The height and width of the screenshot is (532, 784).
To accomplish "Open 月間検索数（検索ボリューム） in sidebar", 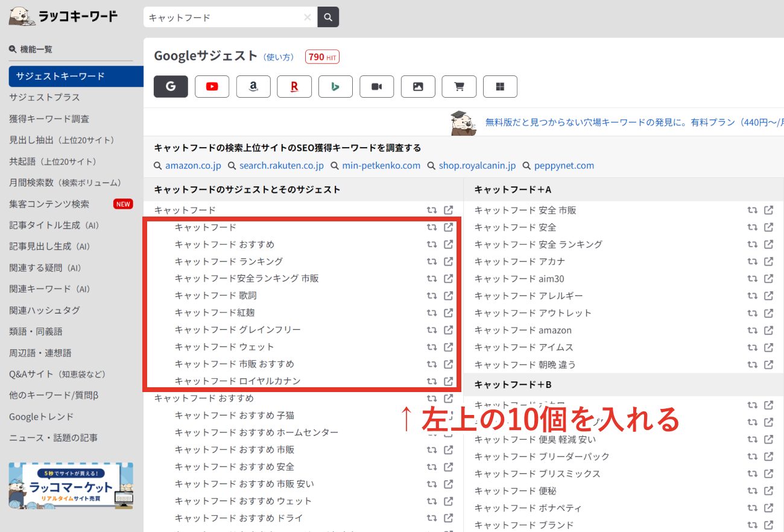I will coord(65,182).
